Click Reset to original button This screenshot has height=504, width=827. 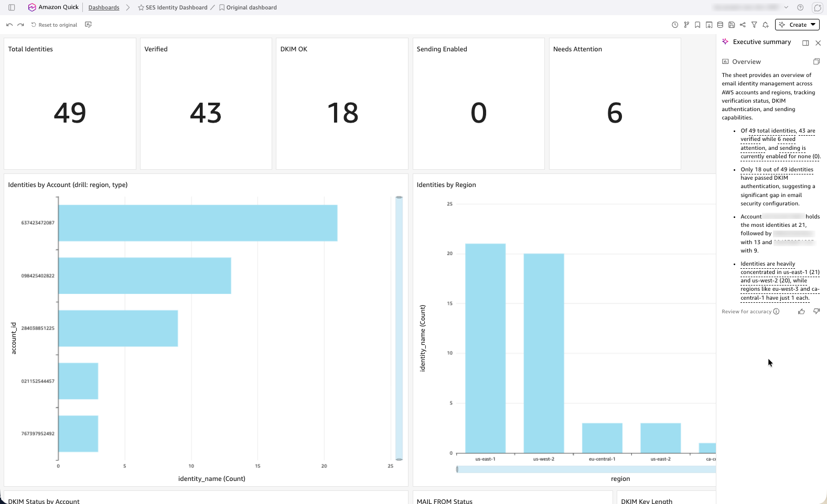click(x=54, y=25)
